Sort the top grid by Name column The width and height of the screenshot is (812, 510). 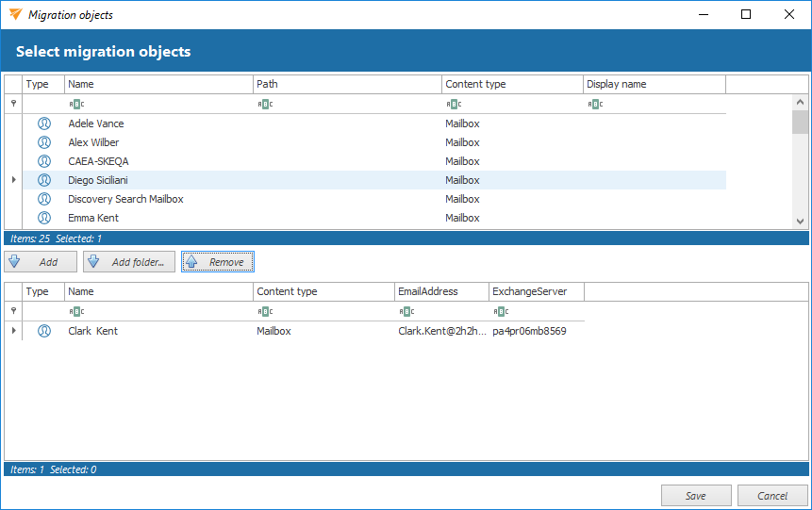(158, 84)
